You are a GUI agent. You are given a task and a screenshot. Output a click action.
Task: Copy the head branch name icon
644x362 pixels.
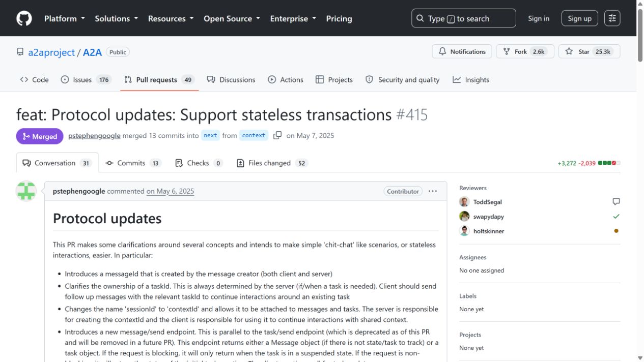point(277,135)
